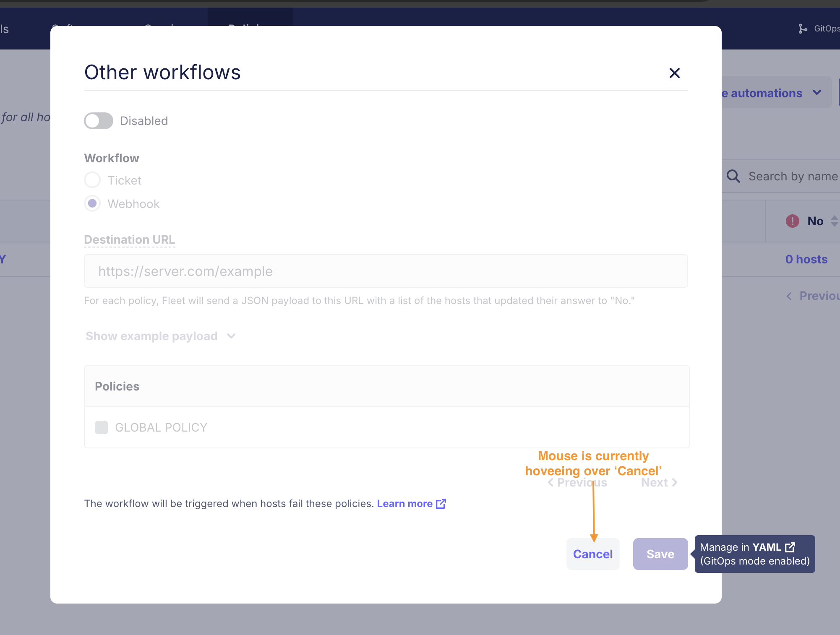840x635 pixels.
Task: Go to Previous page in modal
Action: [x=577, y=482]
